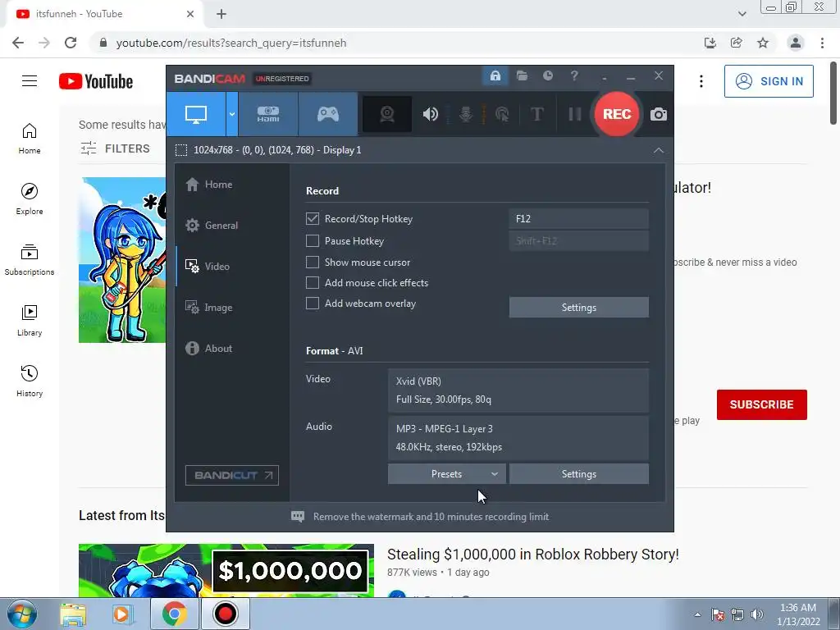This screenshot has width=840, height=630.
Task: Click YouTube SIGN IN button
Action: tap(769, 81)
